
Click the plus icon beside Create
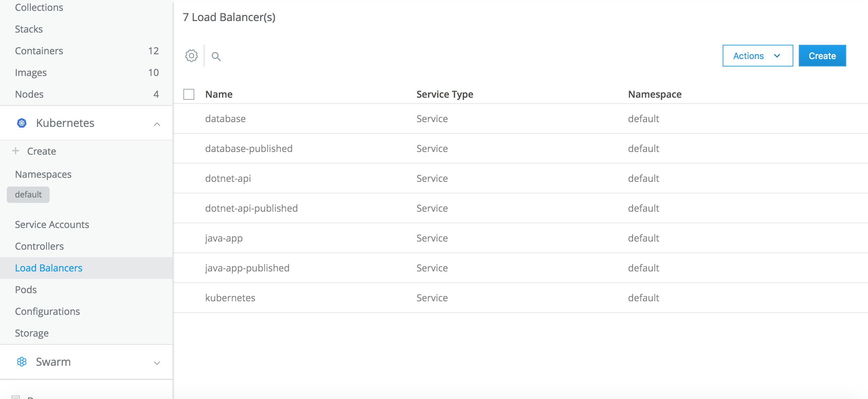(x=16, y=151)
